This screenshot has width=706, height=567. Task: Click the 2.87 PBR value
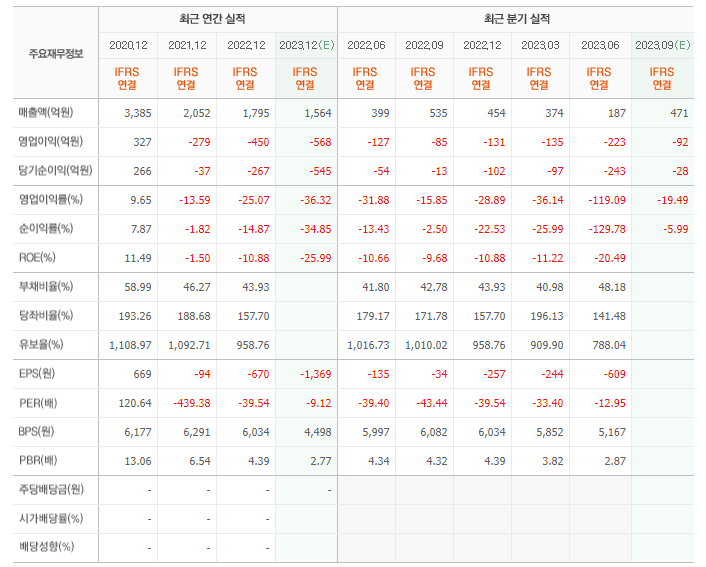615,461
